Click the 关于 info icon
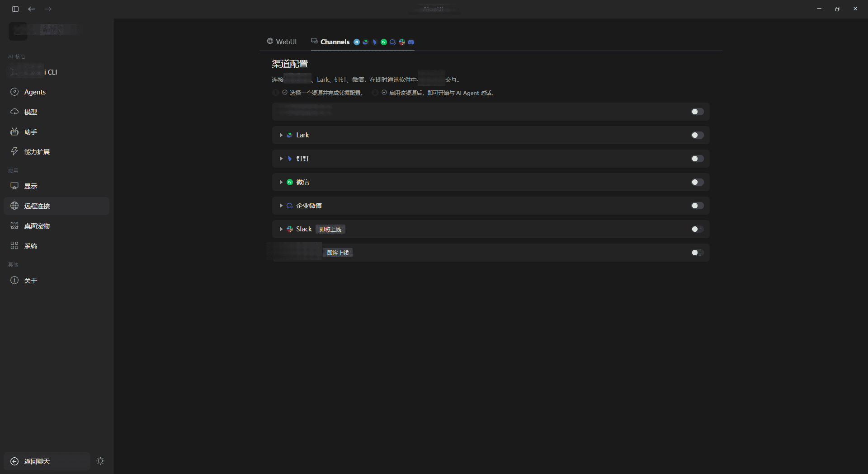This screenshot has height=474, width=868. (x=14, y=280)
